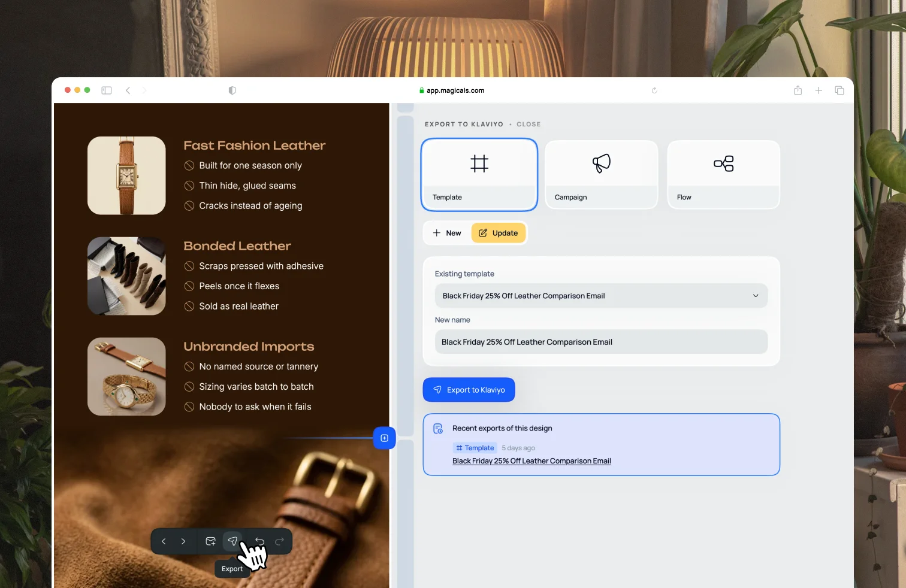Screen dimensions: 906x588
Task: Click the hash grid icon on the Template card
Action: click(x=479, y=163)
